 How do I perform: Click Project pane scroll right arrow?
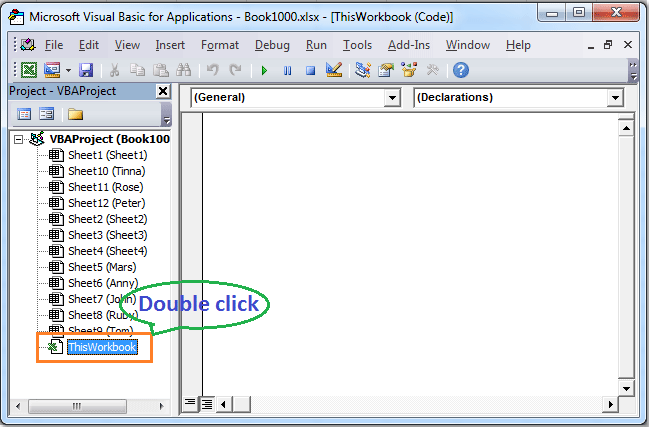coord(161,406)
